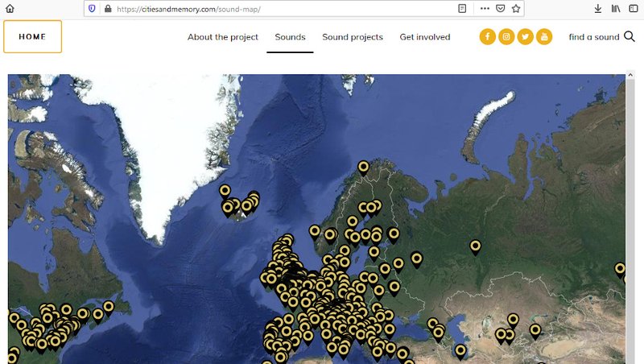
Task: Click the address bar URL field
Action: tap(282, 8)
